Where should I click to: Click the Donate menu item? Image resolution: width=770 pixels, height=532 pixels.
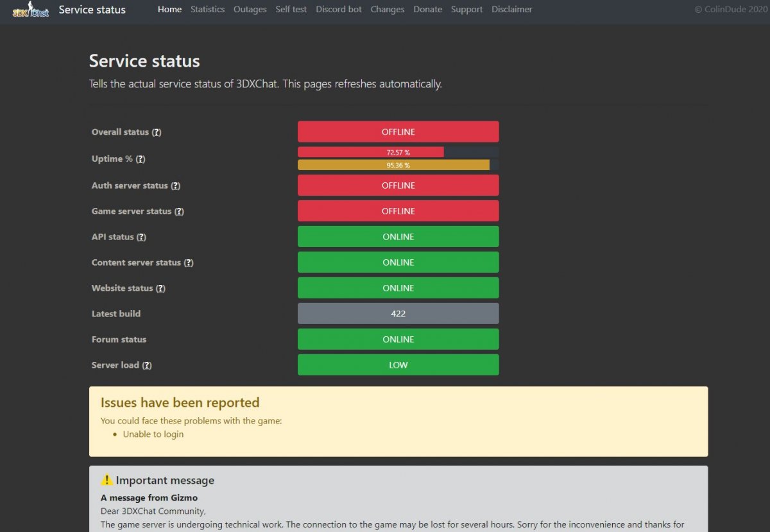point(427,9)
